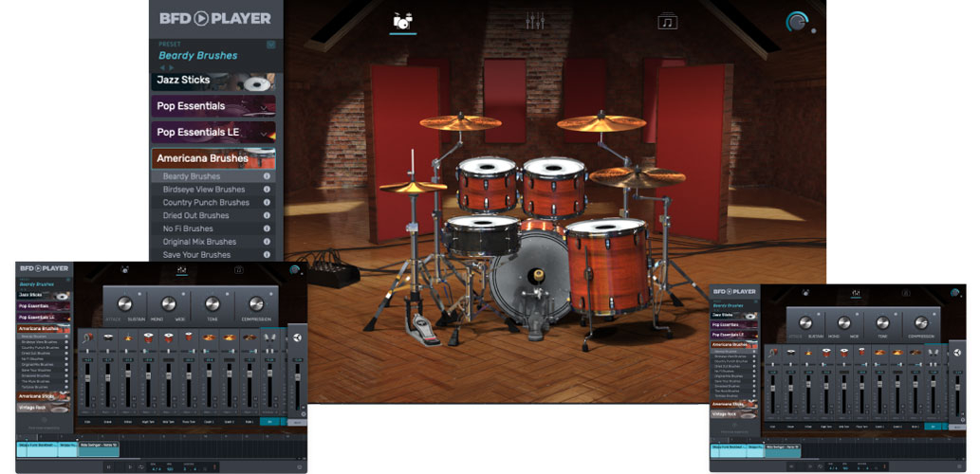Load the Save Your Brushes preset
The image size is (980, 474).
[x=196, y=255]
